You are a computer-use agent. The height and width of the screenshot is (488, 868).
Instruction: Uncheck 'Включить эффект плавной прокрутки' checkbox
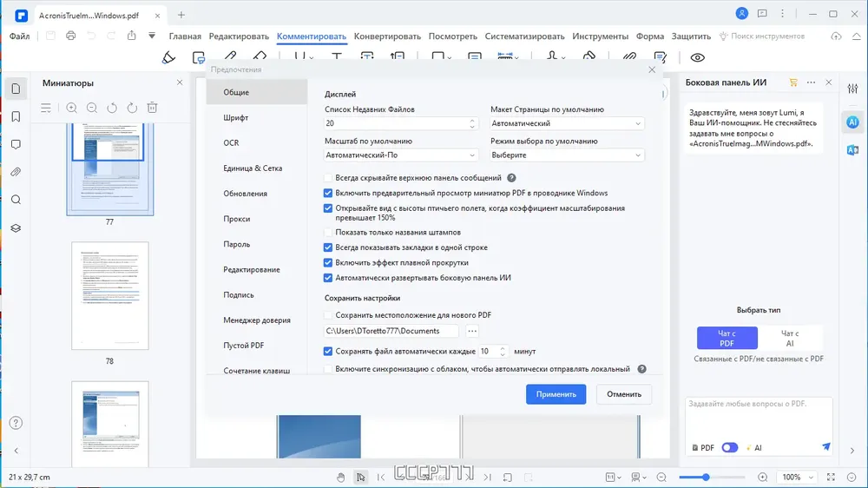[x=328, y=262]
